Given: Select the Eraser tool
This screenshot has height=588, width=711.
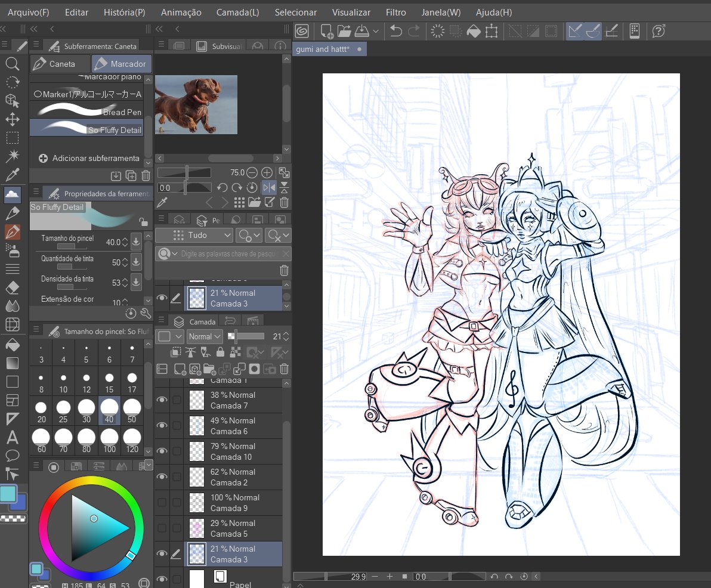Looking at the screenshot, I should (13, 287).
